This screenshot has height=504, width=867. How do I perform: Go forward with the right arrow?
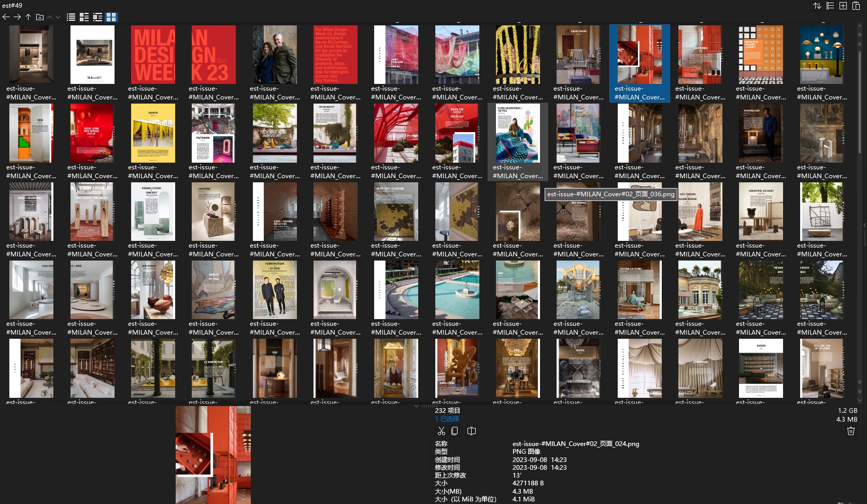pyautogui.click(x=17, y=17)
